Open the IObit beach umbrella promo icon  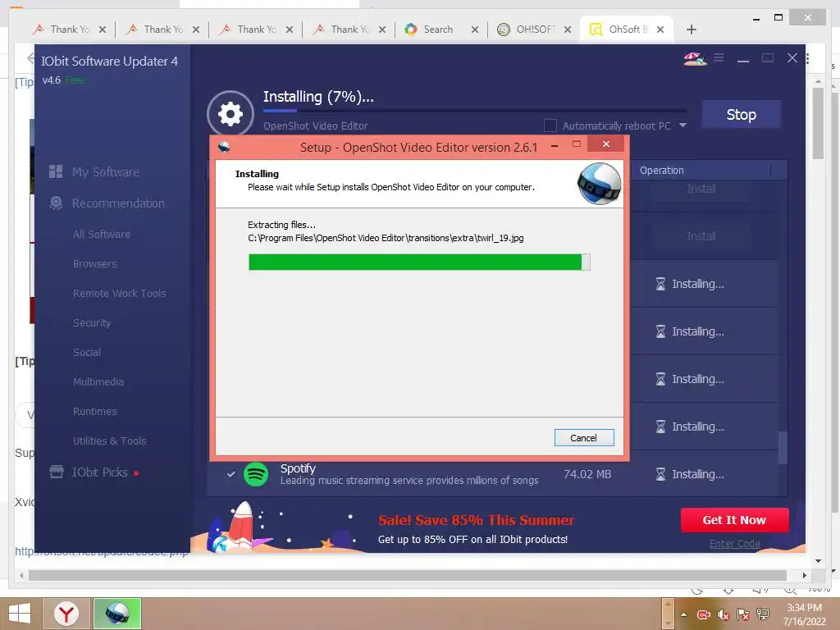tap(695, 58)
